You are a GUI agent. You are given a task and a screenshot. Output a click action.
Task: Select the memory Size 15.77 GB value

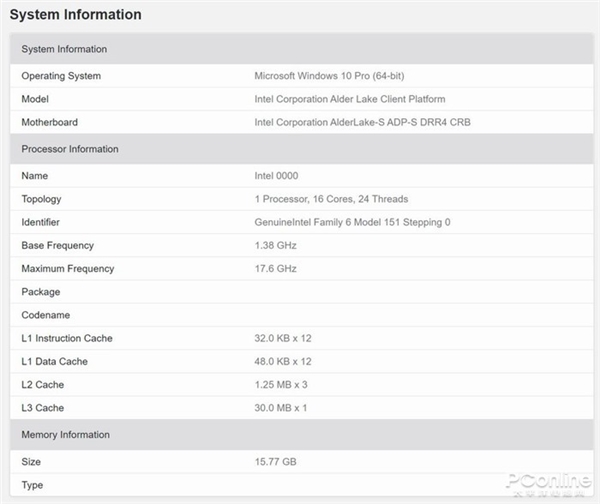276,461
